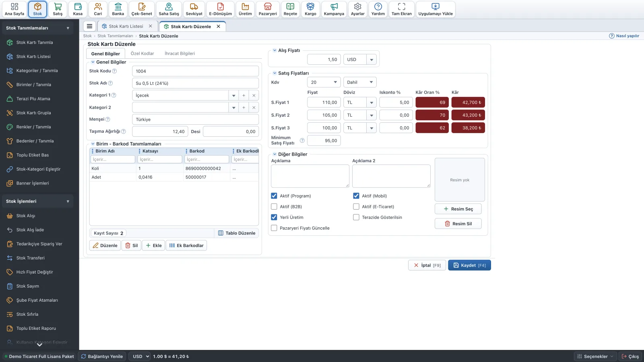Open the Üretim production icon
Viewport: 644px width, 362px height.
point(245,9)
